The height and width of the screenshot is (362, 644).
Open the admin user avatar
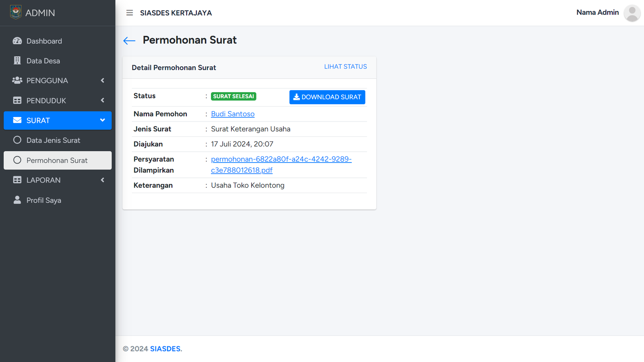[632, 13]
